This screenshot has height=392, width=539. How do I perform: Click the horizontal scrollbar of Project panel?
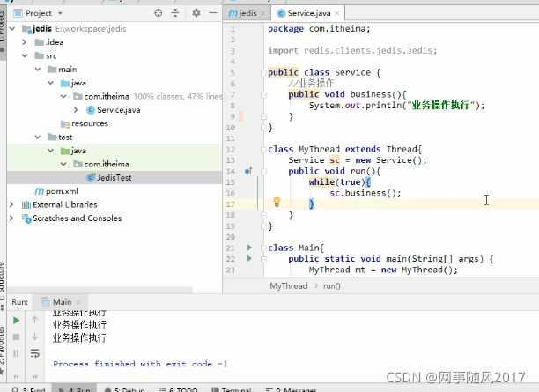coord(100,290)
